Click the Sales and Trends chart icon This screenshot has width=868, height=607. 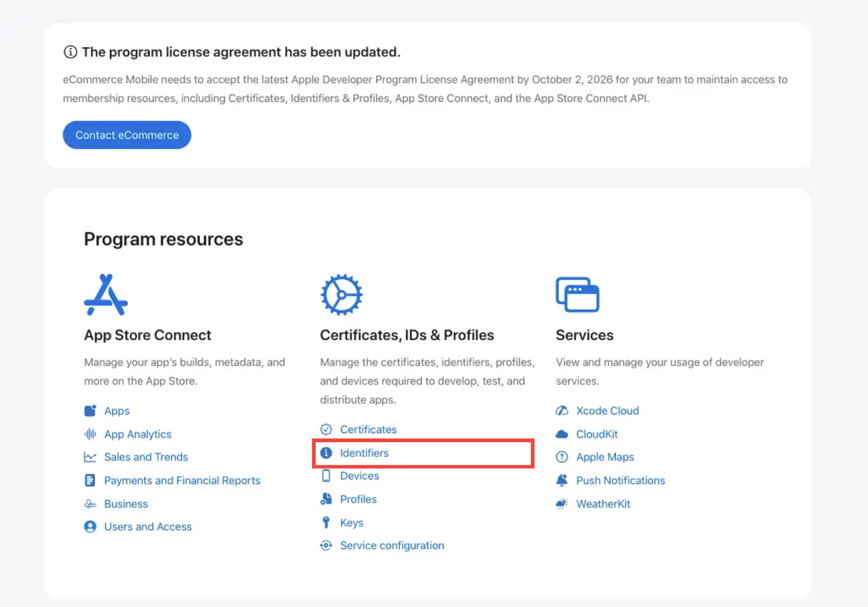coord(90,457)
